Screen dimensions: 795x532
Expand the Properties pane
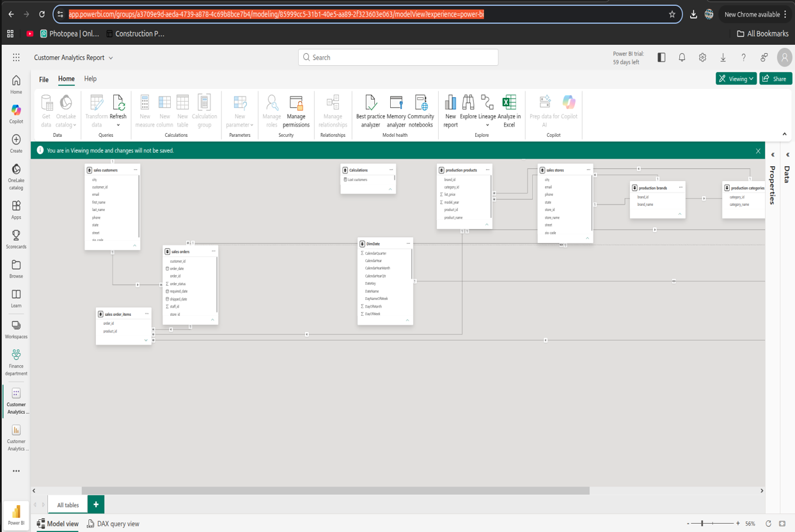coord(773,155)
